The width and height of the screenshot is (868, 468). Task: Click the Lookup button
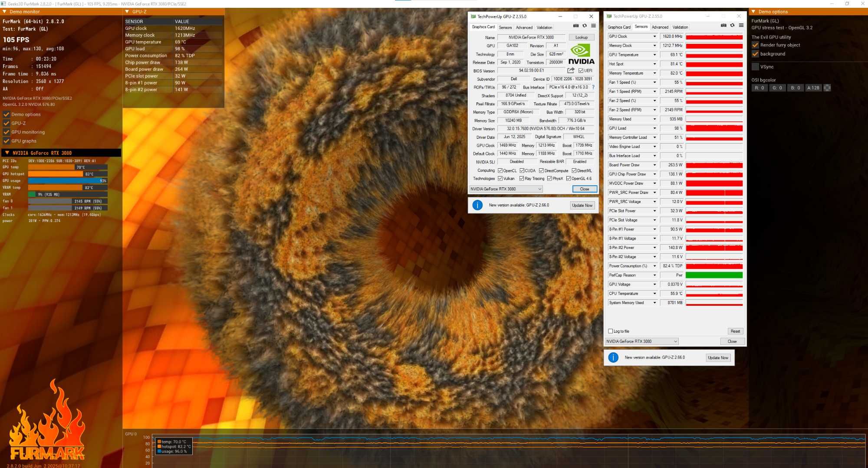(x=582, y=37)
